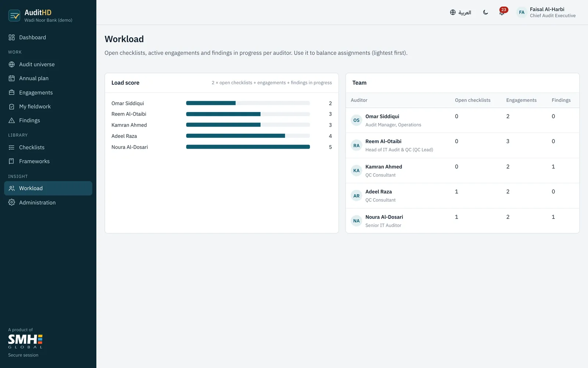
Task: Sort by Open checklists column header
Action: click(473, 100)
